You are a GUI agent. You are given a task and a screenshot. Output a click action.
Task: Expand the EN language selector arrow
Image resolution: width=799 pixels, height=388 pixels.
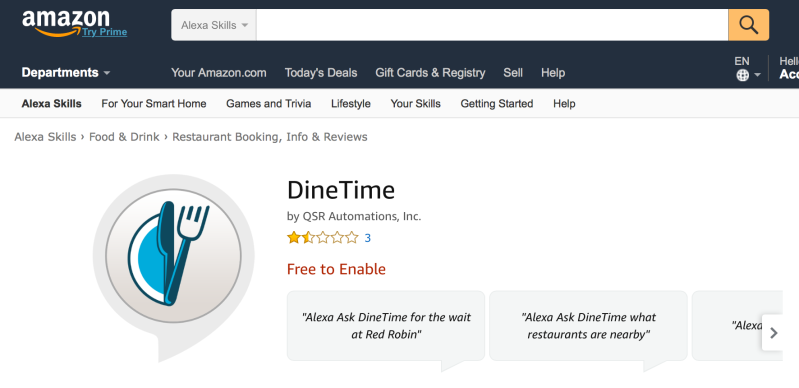click(757, 75)
